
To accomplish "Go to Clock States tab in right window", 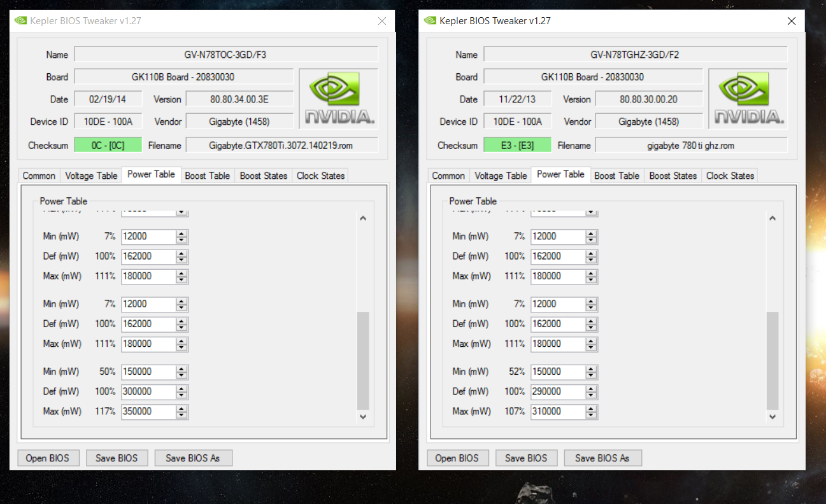I will tap(730, 176).
